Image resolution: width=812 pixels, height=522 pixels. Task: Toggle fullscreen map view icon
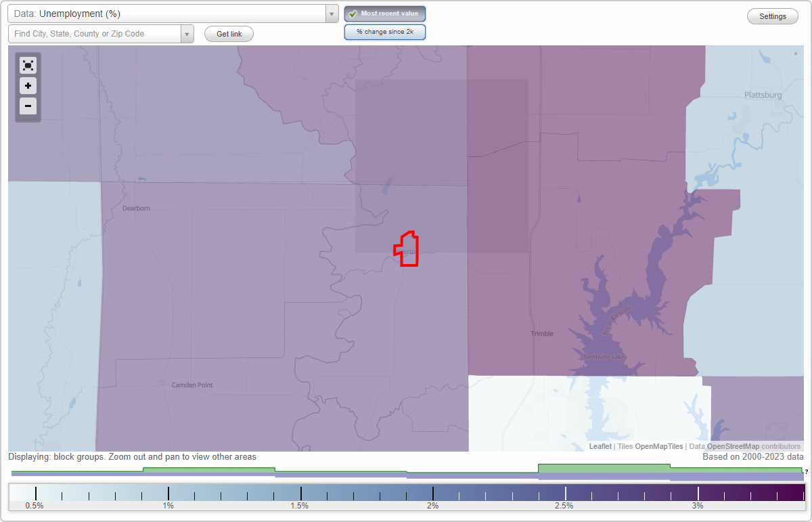tap(28, 66)
